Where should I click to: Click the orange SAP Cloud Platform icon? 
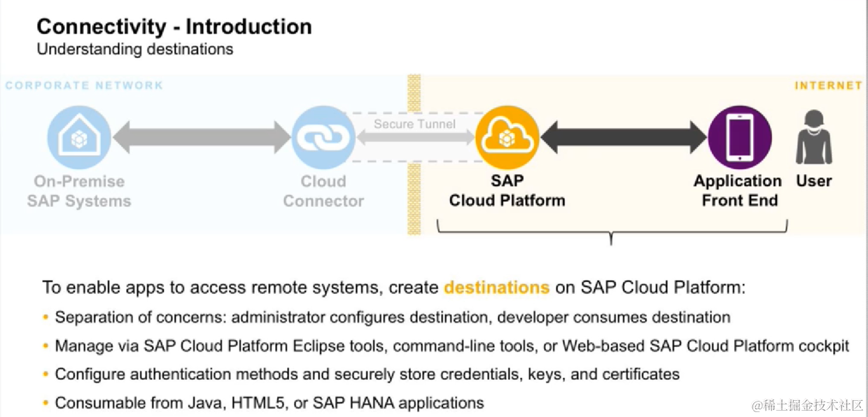(x=507, y=137)
